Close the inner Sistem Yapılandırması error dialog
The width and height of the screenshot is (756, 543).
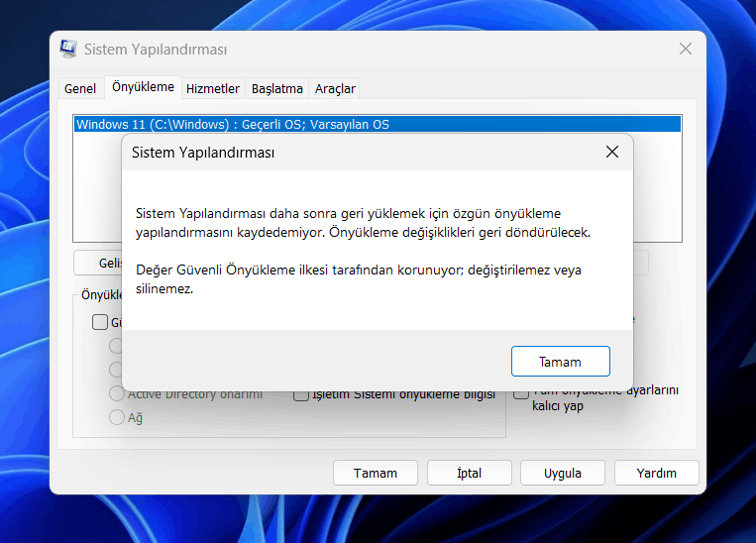pos(612,152)
